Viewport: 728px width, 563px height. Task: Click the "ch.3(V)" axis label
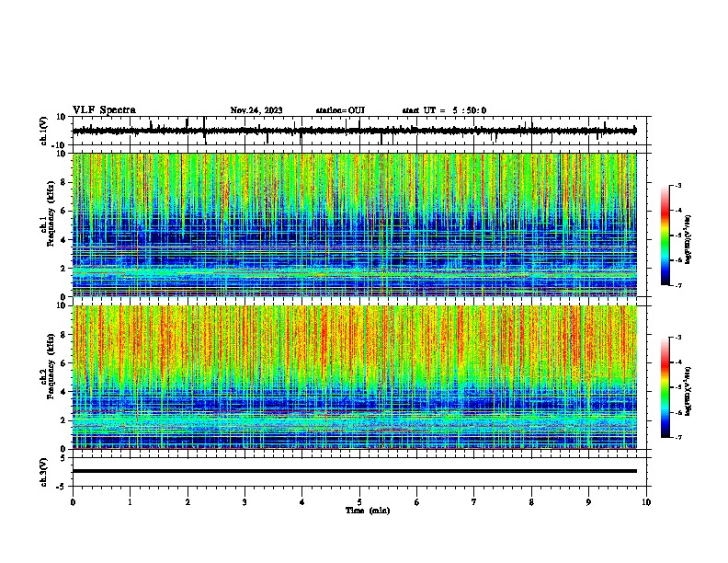point(44,473)
